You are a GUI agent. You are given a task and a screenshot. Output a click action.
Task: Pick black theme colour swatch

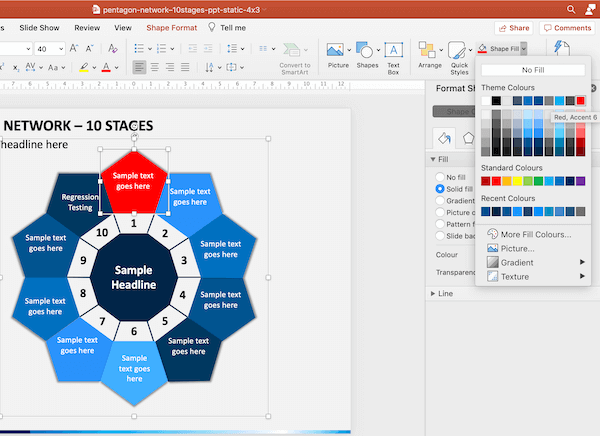coord(496,101)
